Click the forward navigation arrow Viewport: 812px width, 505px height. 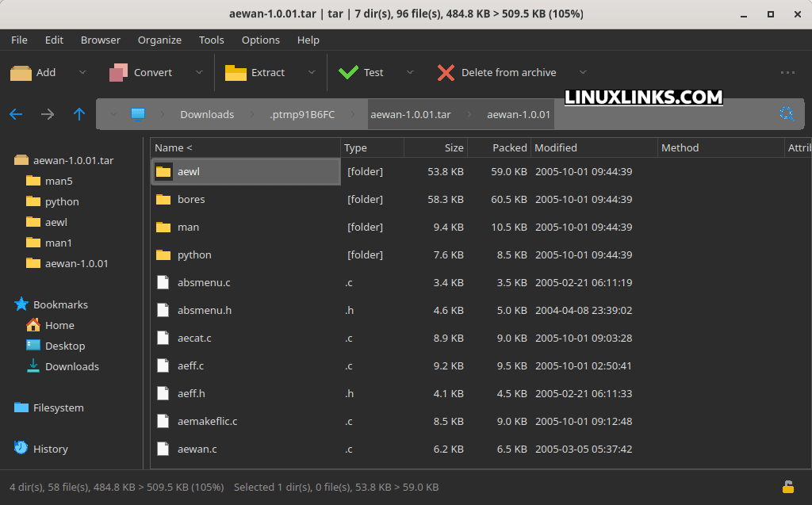click(47, 114)
